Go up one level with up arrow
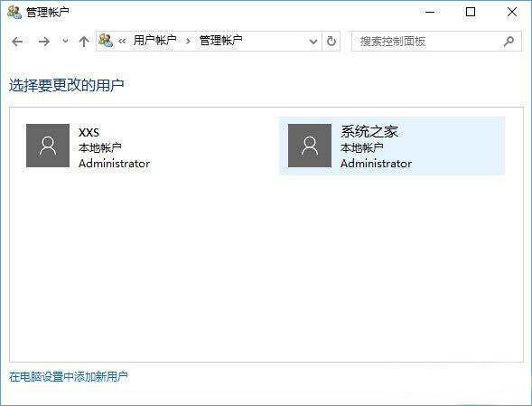 (x=84, y=42)
